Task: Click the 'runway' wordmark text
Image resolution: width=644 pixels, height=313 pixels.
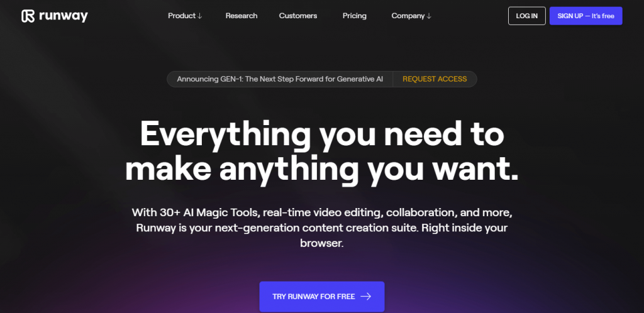Action: (64, 16)
